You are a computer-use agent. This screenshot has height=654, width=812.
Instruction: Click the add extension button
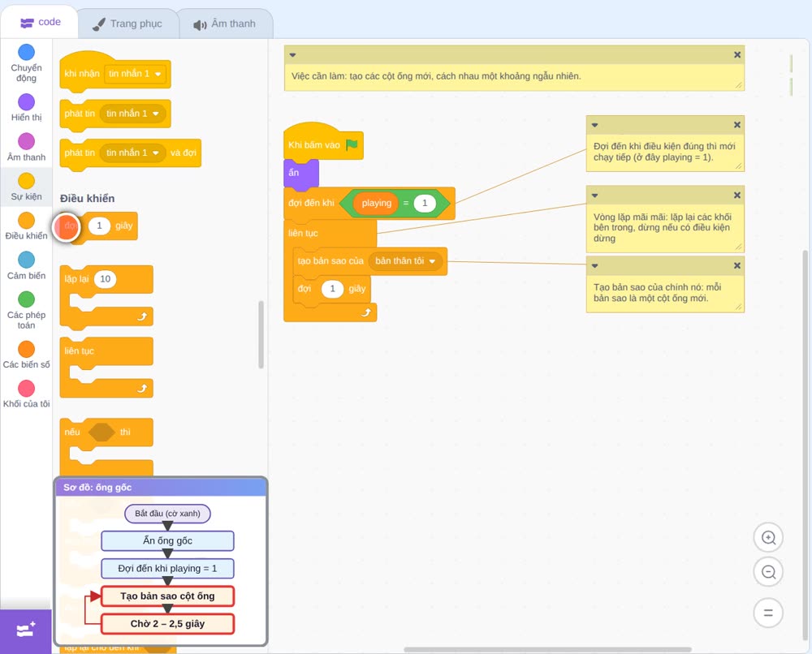point(26,630)
